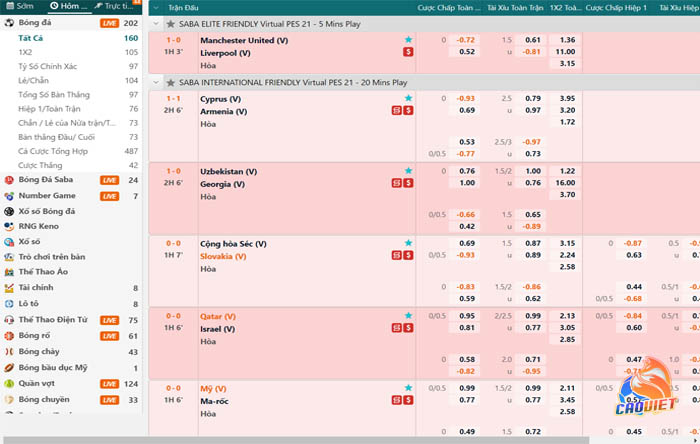
Task: Open scoreboard icon for Cộng hòa Séc match
Action: coord(396,255)
